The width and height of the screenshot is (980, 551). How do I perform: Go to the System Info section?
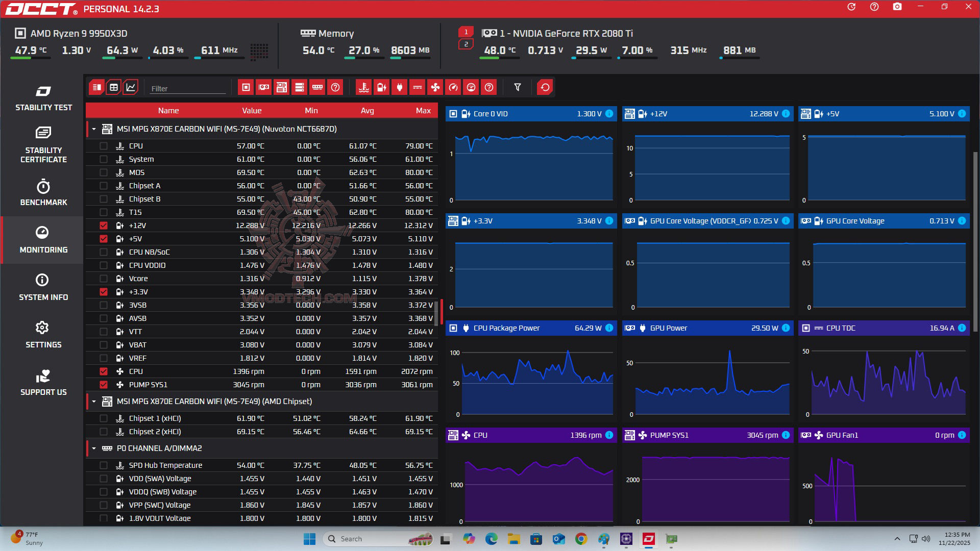coord(43,287)
